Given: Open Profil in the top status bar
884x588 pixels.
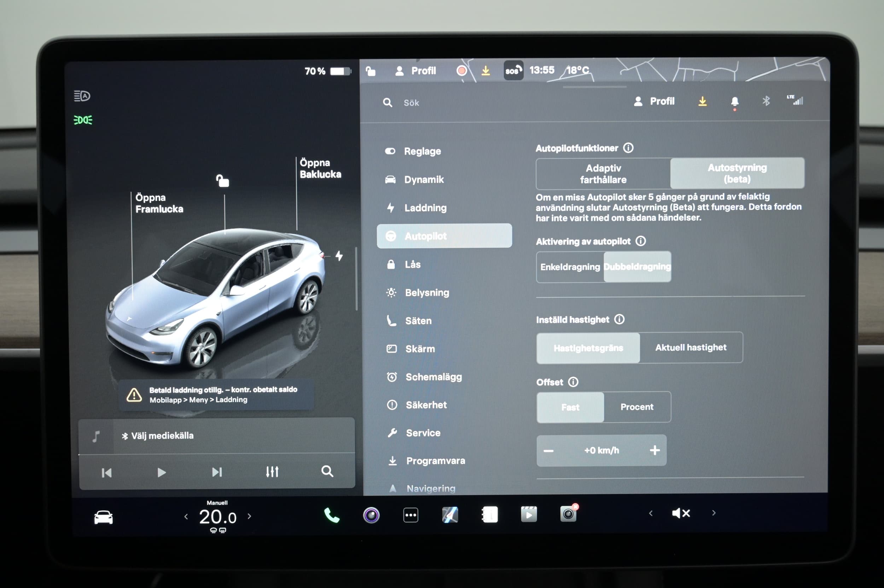Looking at the screenshot, I should coord(415,71).
